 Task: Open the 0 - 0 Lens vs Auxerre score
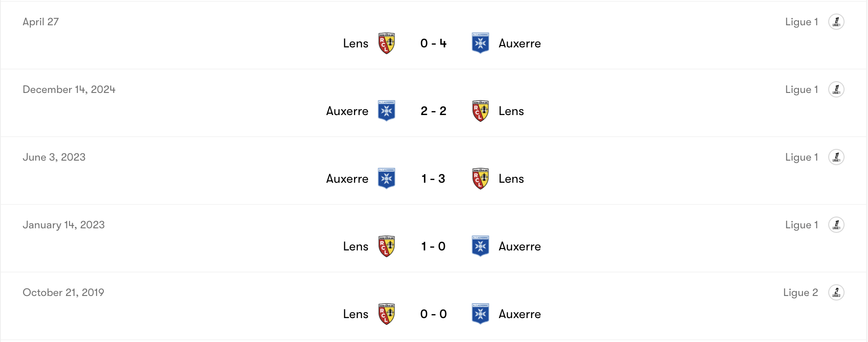[433, 314]
